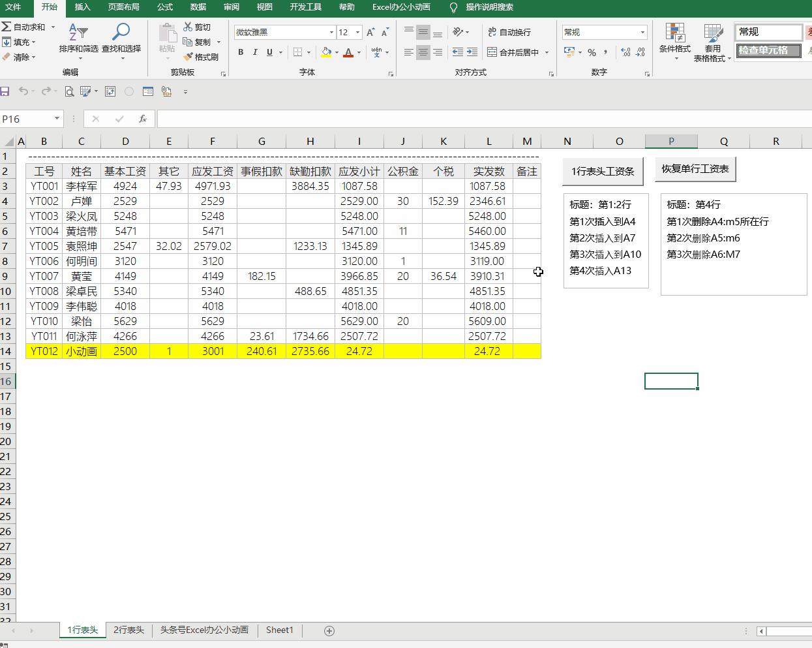Click the 恢复单行工资表 button
The width and height of the screenshot is (812, 648).
click(x=695, y=169)
